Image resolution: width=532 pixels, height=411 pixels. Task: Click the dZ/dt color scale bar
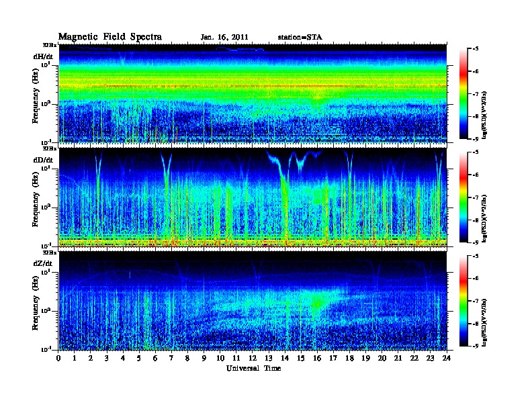point(463,301)
